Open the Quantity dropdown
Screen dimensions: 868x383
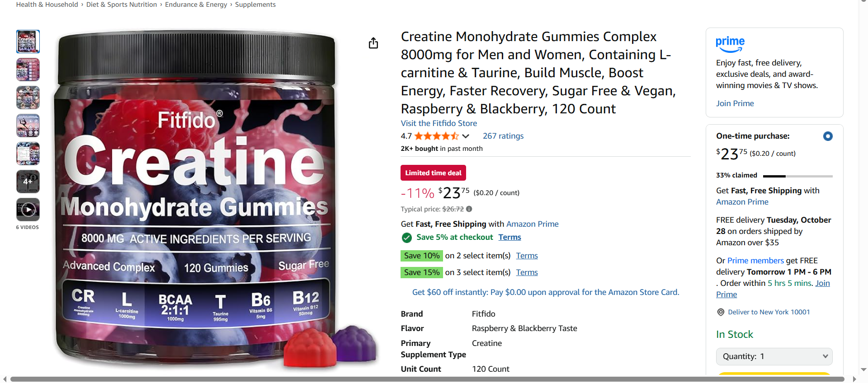tap(774, 356)
